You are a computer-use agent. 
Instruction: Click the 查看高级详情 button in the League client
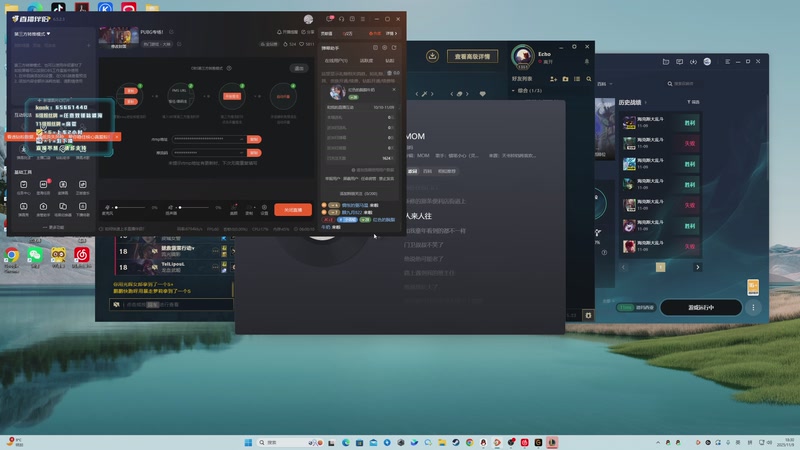(x=472, y=56)
